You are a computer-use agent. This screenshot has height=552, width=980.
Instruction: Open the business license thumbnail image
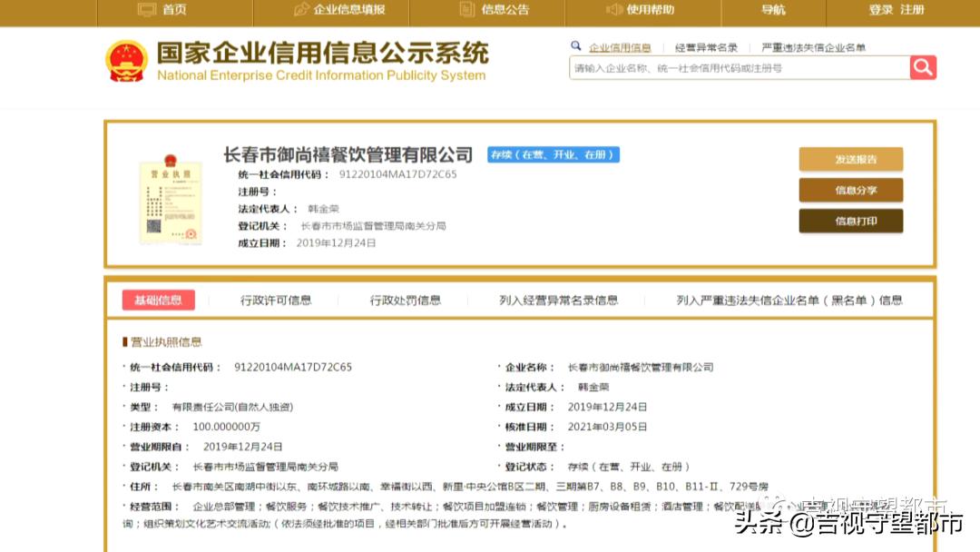170,200
